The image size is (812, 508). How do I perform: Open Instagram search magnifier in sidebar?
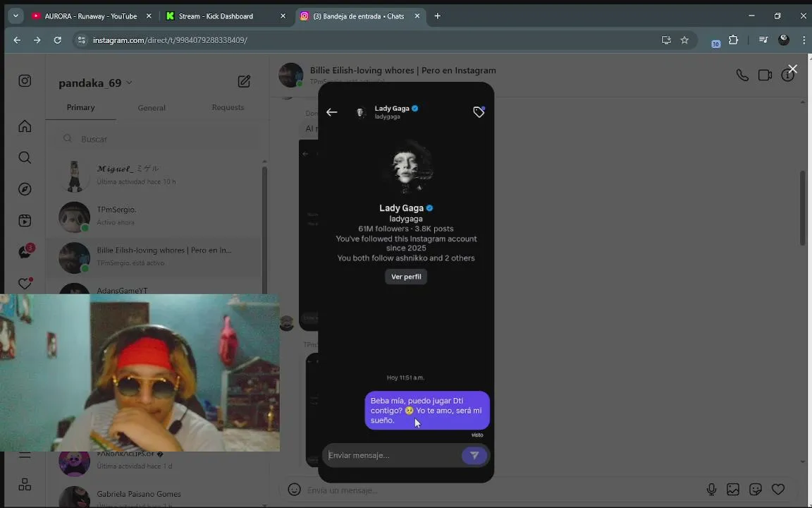tap(25, 157)
